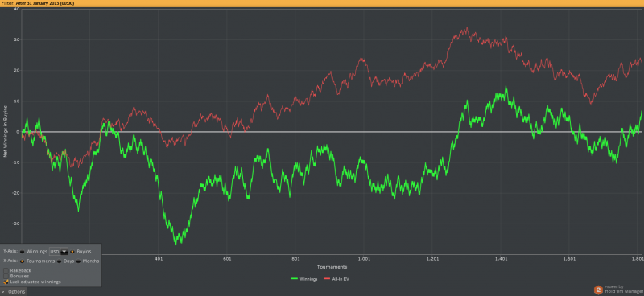This screenshot has height=296, width=644.
Task: Select the Buyins Y-axis radio button
Action: coord(72,251)
